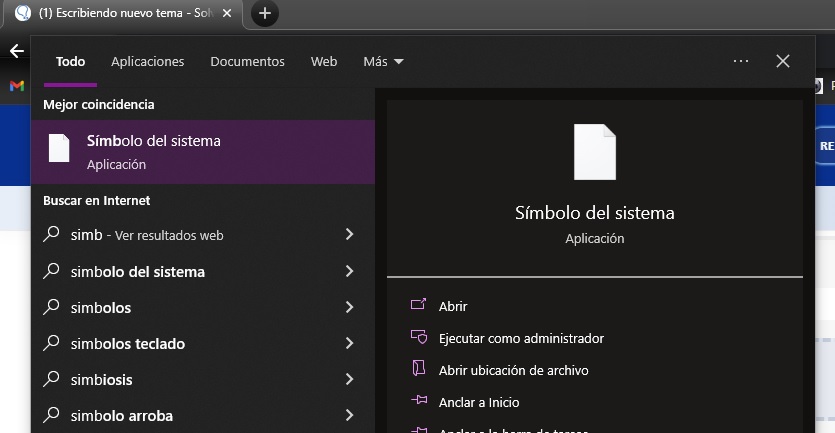
Task: Click the three-dots more options icon
Action: tap(741, 61)
